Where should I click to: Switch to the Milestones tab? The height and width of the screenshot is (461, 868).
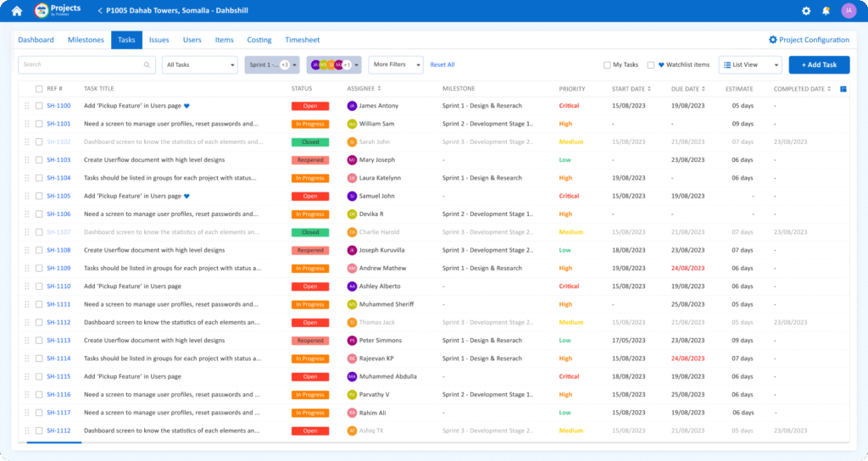tap(86, 40)
